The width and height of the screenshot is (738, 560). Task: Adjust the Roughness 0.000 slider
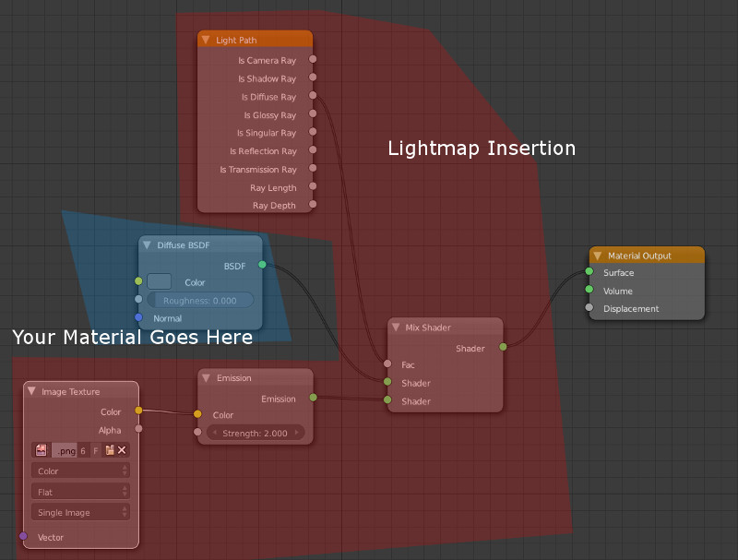[x=200, y=300]
